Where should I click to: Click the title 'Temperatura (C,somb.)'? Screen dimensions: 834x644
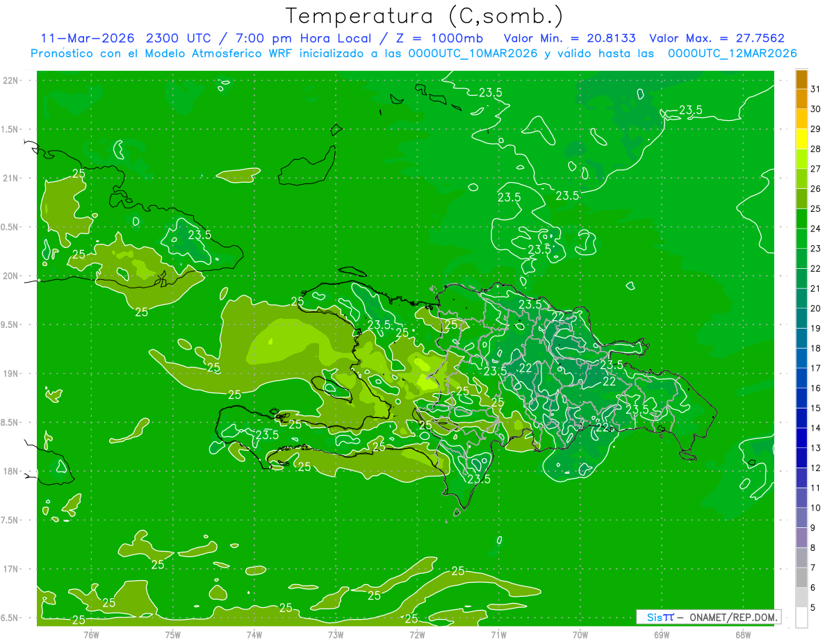425,15
